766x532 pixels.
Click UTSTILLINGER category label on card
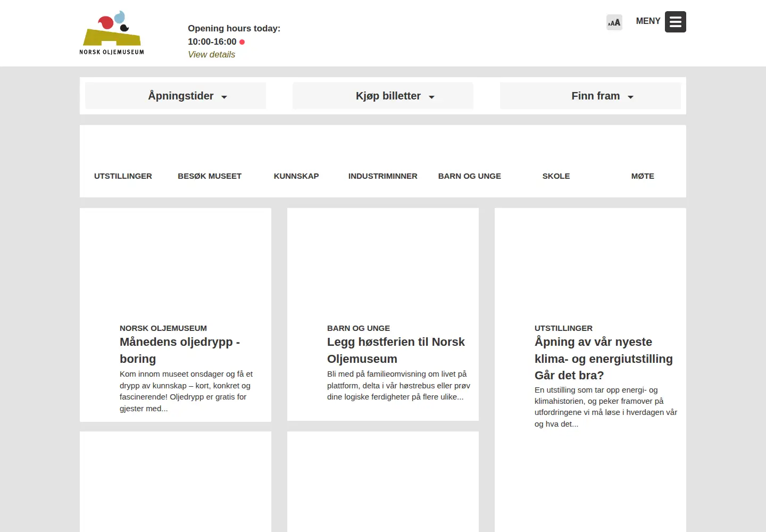click(x=563, y=328)
